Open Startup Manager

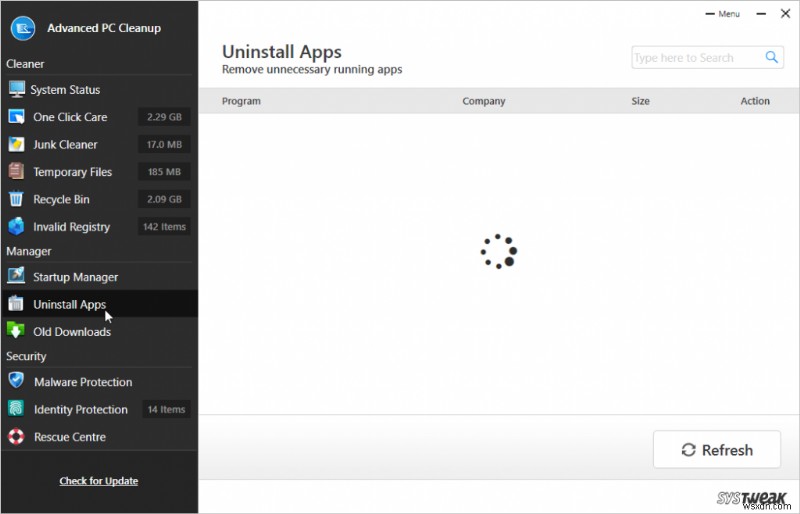click(x=99, y=277)
